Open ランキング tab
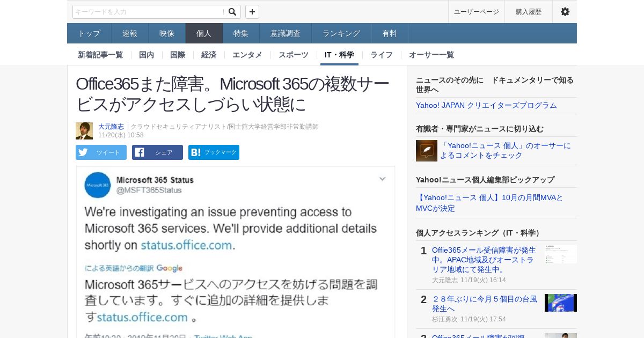 tap(341, 33)
